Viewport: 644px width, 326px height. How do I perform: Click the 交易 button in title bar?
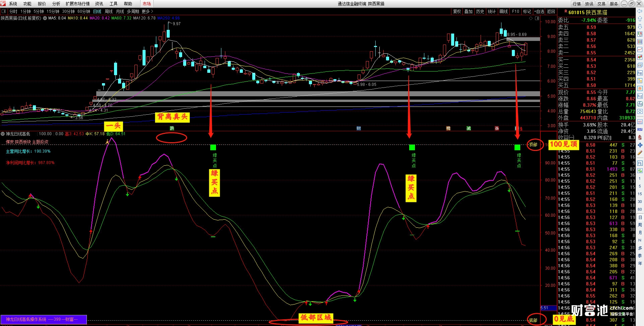pos(601,4)
